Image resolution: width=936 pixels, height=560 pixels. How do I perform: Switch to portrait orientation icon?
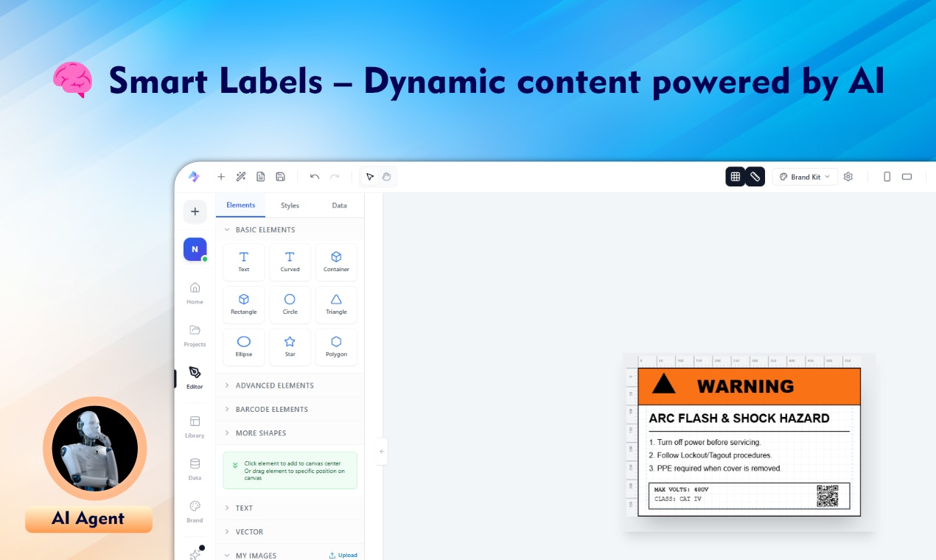[887, 177]
